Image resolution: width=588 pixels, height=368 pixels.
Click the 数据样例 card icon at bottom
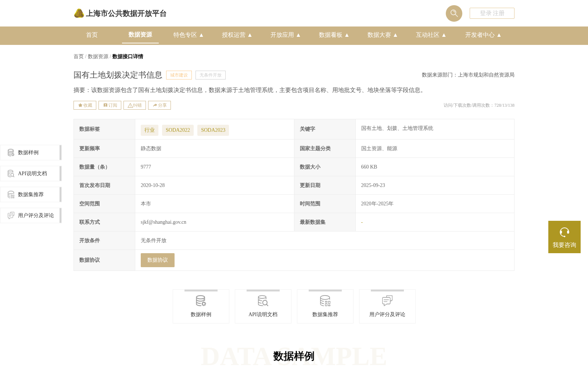pos(201,301)
